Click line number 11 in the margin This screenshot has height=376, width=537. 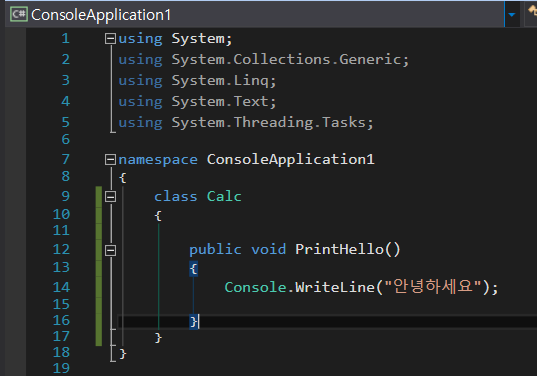[x=61, y=230]
